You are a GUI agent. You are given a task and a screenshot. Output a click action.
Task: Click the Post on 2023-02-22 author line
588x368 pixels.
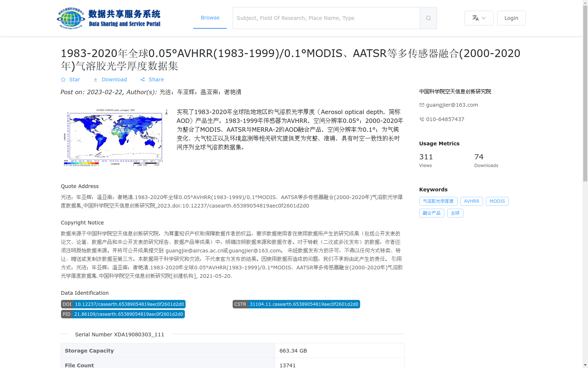coord(151,92)
